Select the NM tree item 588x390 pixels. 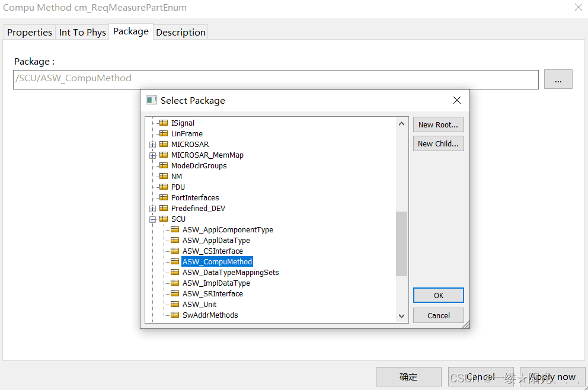coord(176,176)
